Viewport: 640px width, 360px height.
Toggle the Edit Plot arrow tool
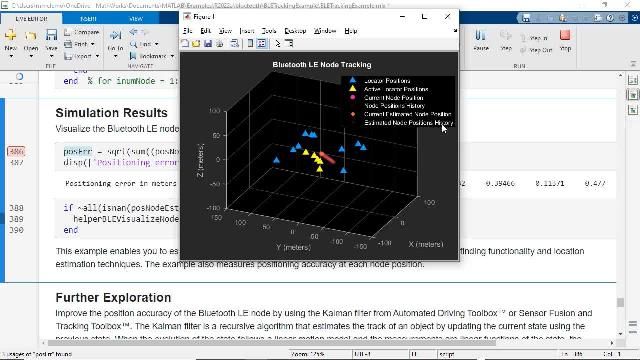278,44
